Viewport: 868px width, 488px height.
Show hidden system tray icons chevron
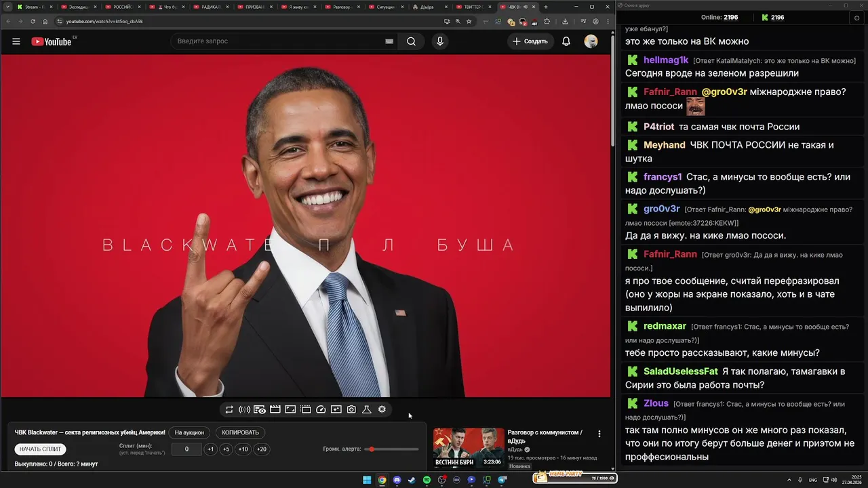[x=790, y=480]
